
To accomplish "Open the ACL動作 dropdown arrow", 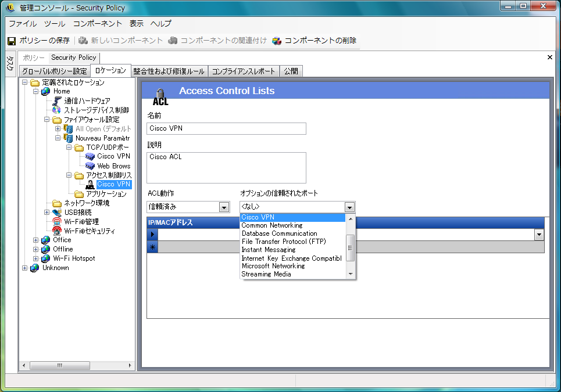I will click(x=224, y=207).
